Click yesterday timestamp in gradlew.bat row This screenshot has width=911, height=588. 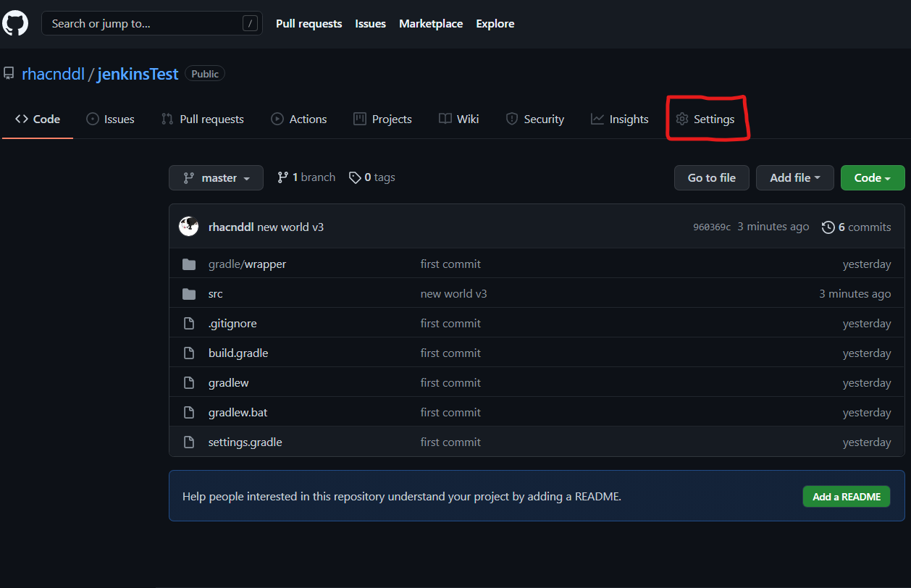867,413
